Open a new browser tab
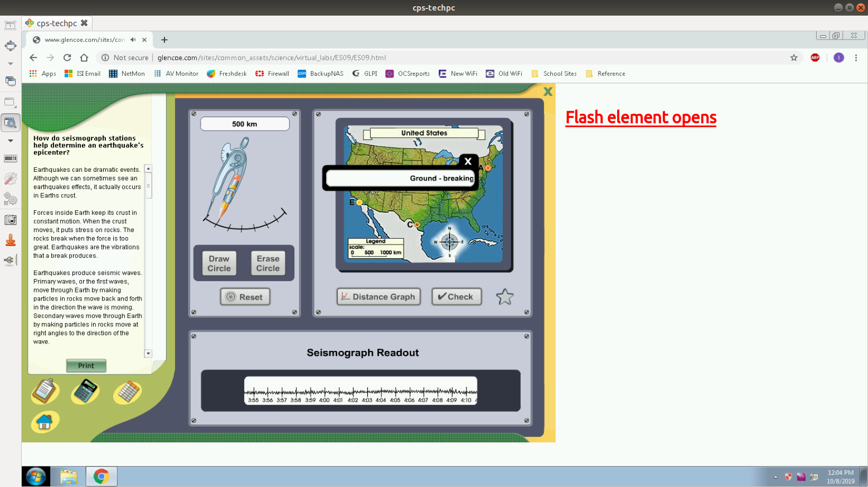 tap(164, 40)
